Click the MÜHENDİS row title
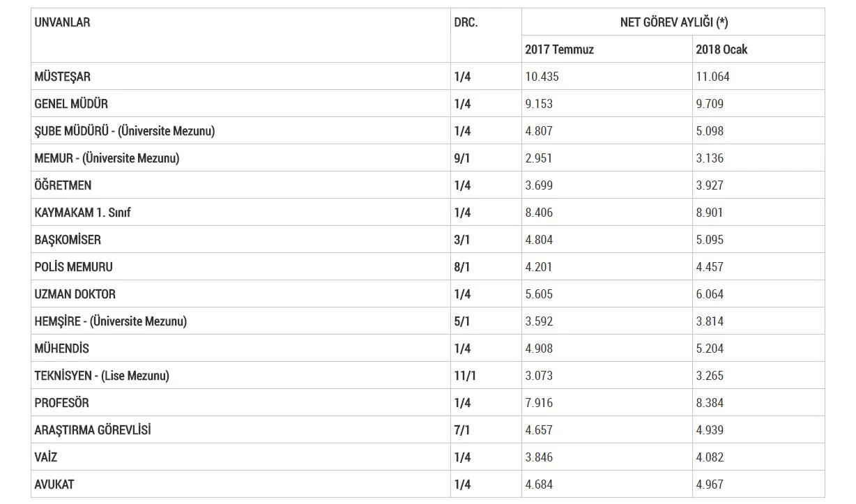856x504 pixels. [61, 349]
